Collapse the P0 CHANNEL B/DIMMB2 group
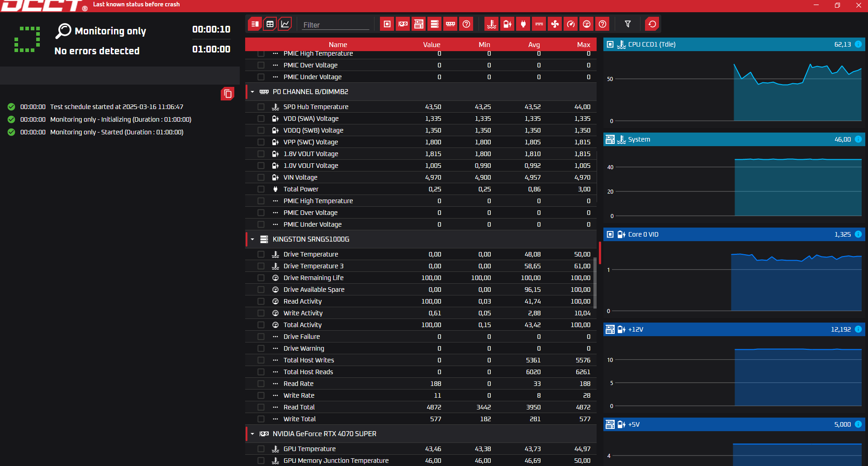This screenshot has height=466, width=868. [x=252, y=92]
